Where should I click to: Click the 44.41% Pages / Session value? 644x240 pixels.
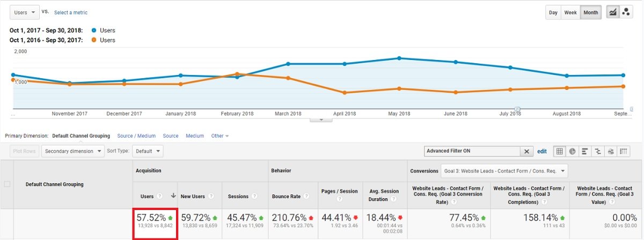(x=335, y=218)
